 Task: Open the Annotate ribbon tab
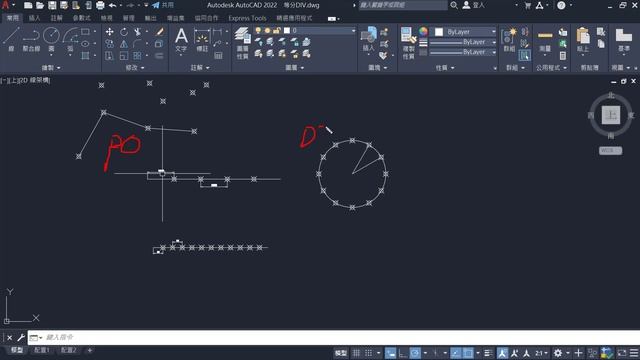[56, 18]
